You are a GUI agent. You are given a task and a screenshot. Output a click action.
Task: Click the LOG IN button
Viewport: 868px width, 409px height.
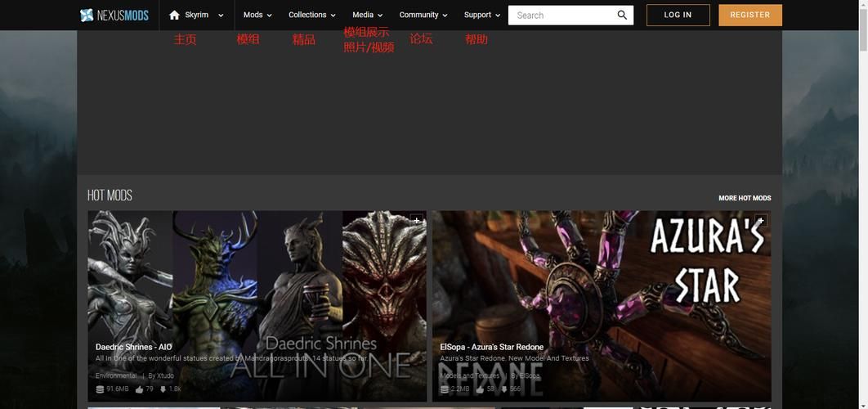678,15
